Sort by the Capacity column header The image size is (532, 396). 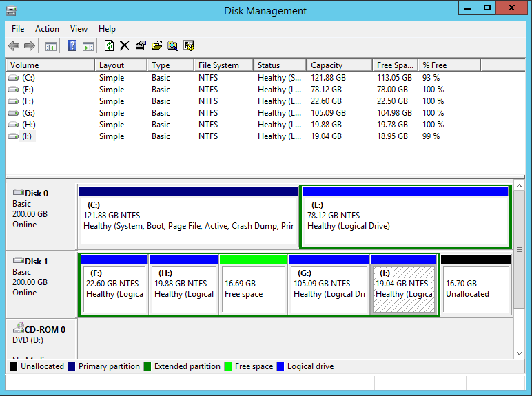339,65
